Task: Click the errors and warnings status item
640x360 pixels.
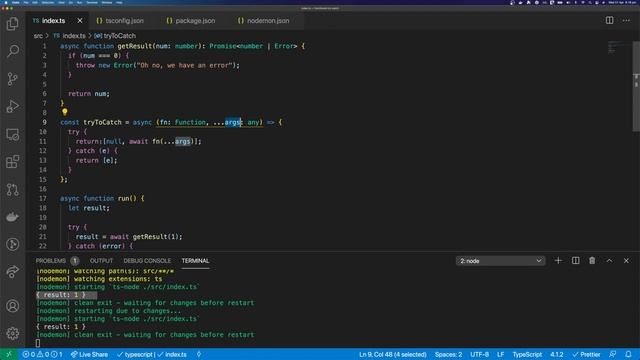Action: tap(42, 354)
